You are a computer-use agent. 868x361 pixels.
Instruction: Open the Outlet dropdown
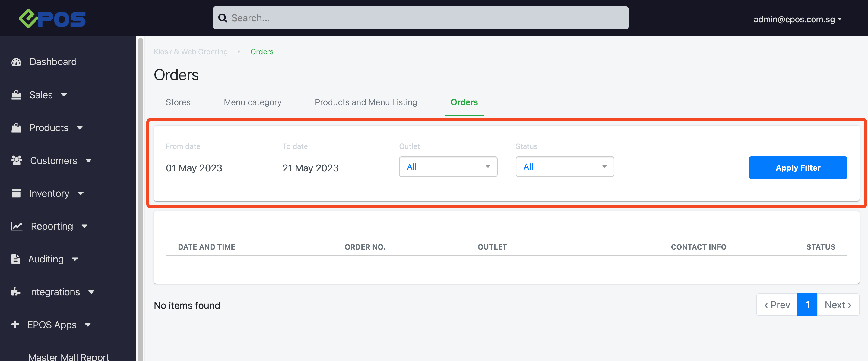tap(448, 167)
